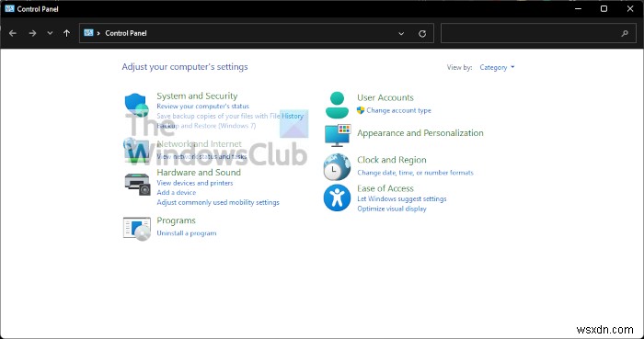Minimize the Control Panel window
Viewport: 644px width, 339px height.
(x=579, y=8)
